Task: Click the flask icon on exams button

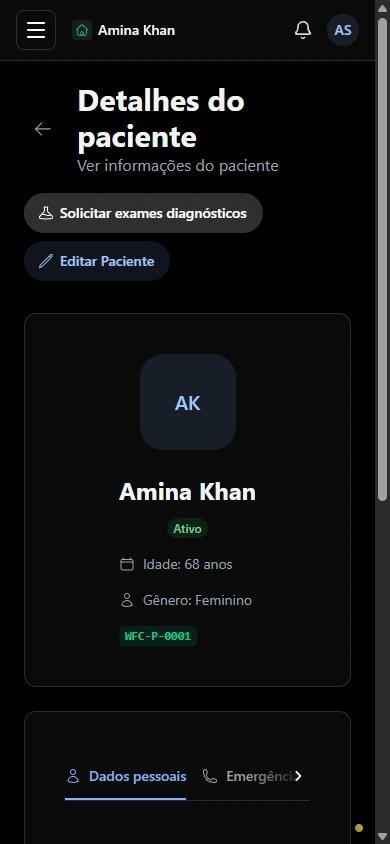Action: coord(46,213)
